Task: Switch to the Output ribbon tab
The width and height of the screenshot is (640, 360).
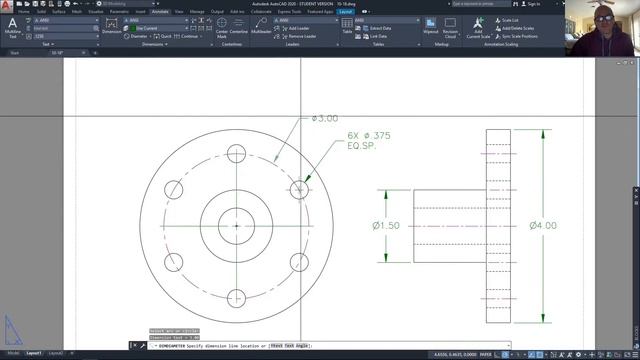Action: pyautogui.click(x=217, y=12)
